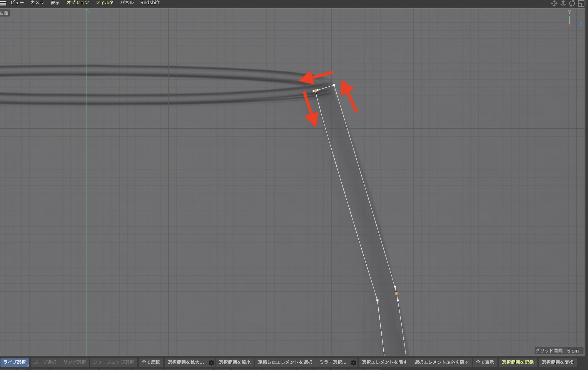Viewport: 588px width, 370px height.
Task: Open the hamburger menu in viewport header
Action: tap(3, 3)
